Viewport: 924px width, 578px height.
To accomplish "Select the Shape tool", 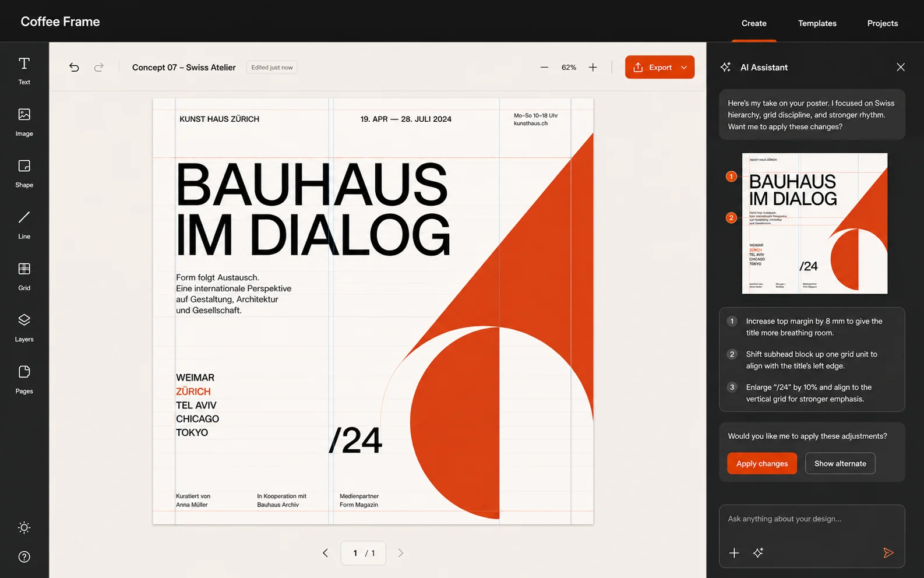I will coord(24,174).
